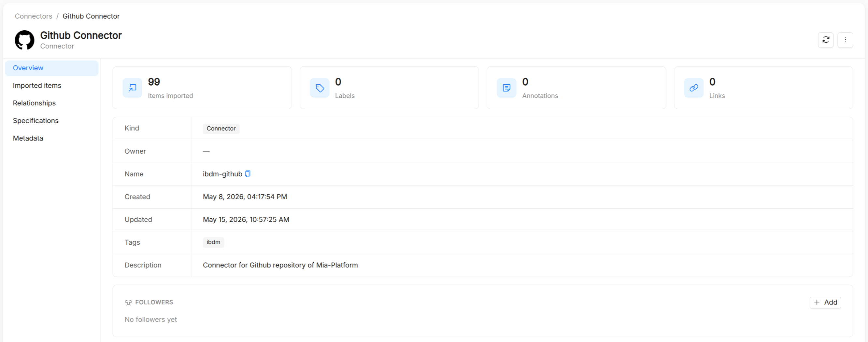The image size is (868, 342).
Task: Click the refresh/sync icon button
Action: tap(826, 40)
